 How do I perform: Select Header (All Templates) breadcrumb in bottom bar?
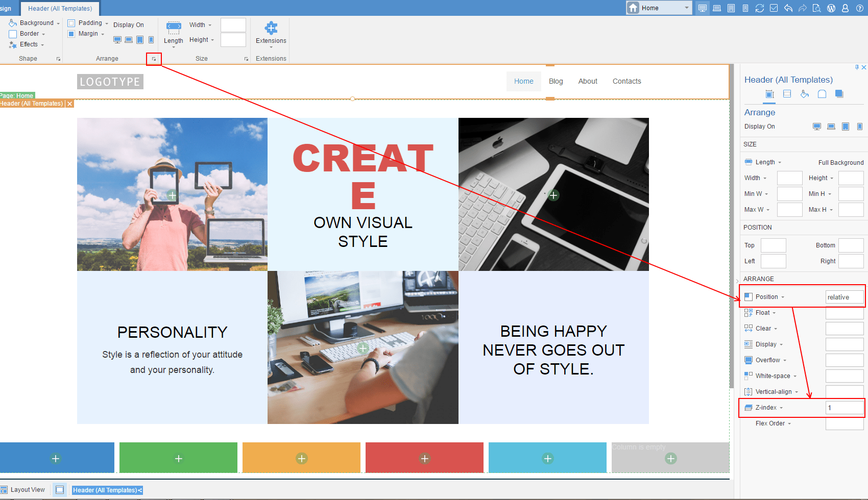click(107, 490)
